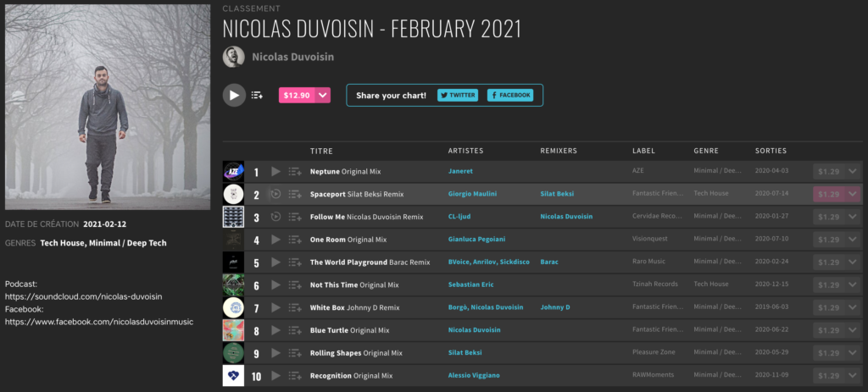The height and width of the screenshot is (392, 868).
Task: Share chart on Twitter
Action: click(x=457, y=95)
